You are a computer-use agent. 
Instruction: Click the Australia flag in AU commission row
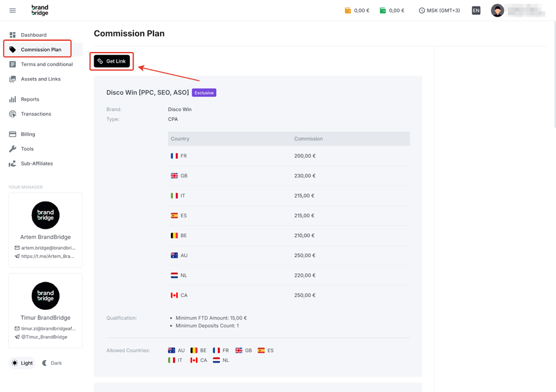tap(174, 255)
